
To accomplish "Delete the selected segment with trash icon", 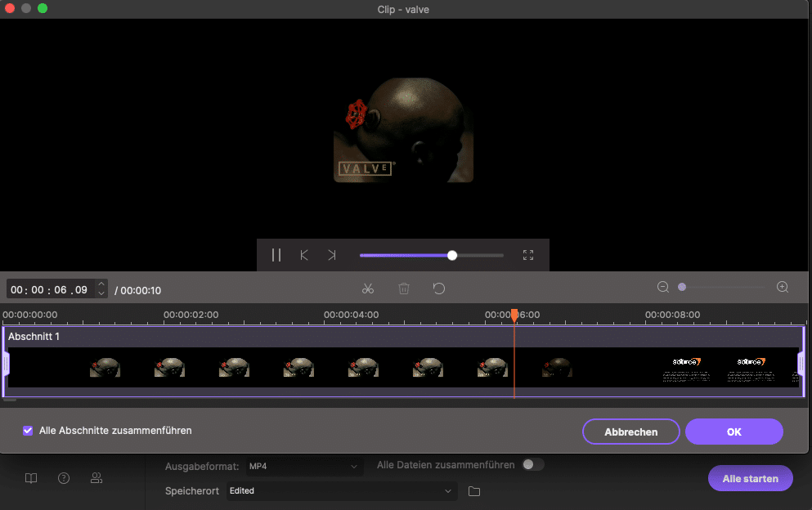I will tap(404, 289).
